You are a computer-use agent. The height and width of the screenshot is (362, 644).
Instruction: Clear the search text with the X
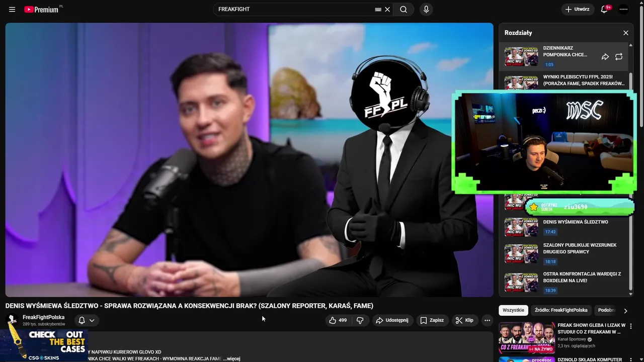[x=387, y=10]
